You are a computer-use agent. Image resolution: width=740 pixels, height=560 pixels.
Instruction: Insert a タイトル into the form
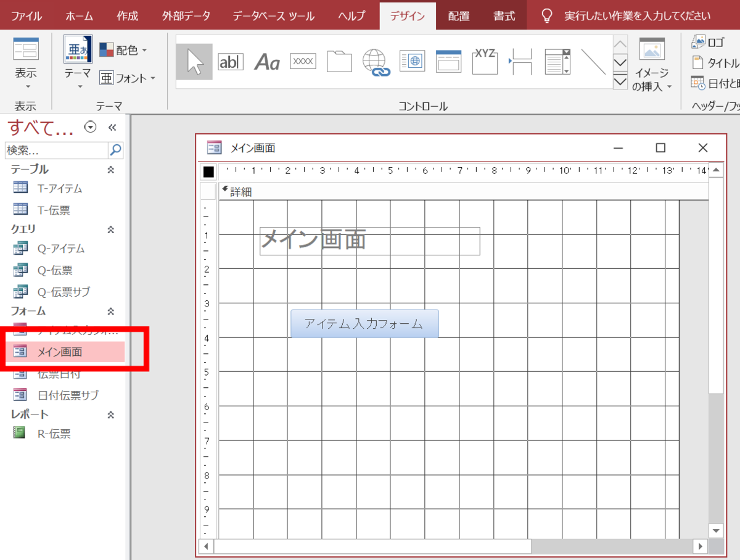click(x=715, y=62)
